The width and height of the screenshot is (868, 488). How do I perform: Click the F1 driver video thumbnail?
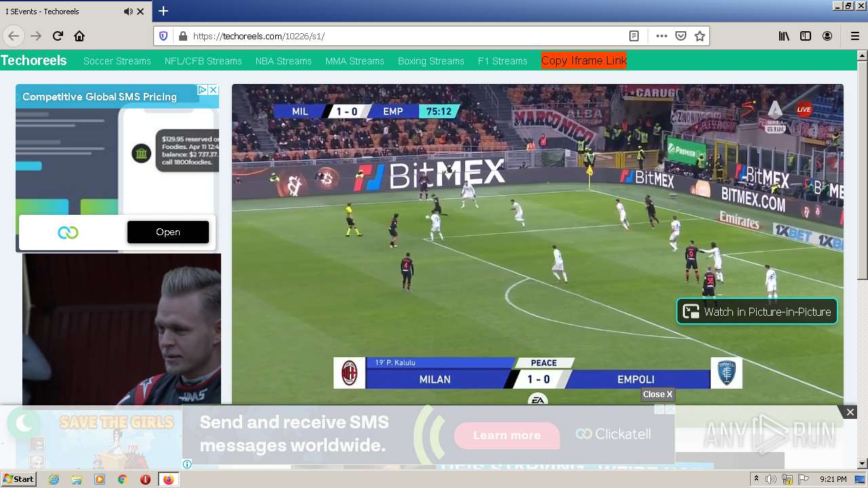click(122, 329)
